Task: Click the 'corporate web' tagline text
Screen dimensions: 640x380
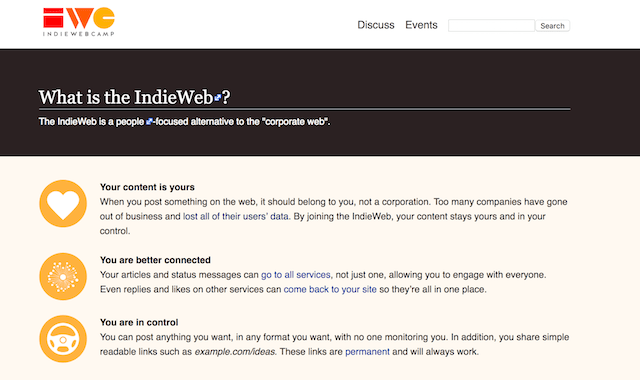Action: [295, 121]
